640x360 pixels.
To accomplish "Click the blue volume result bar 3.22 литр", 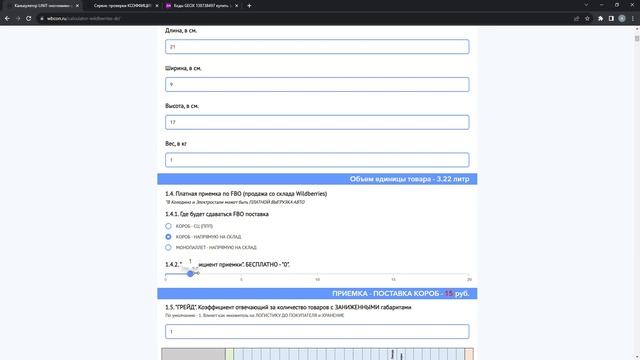I will click(317, 179).
